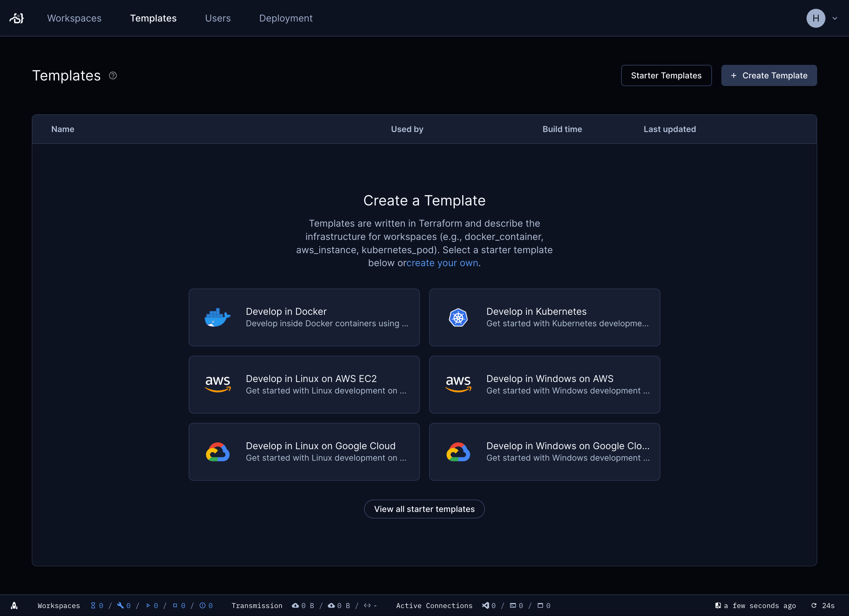Click the Create Template button
This screenshot has height=616, width=849.
pyautogui.click(x=769, y=75)
